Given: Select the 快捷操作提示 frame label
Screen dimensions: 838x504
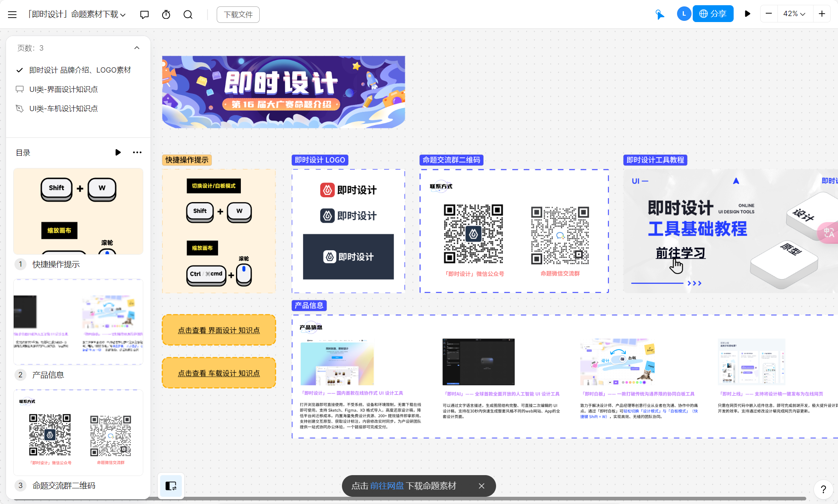Looking at the screenshot, I should click(187, 160).
